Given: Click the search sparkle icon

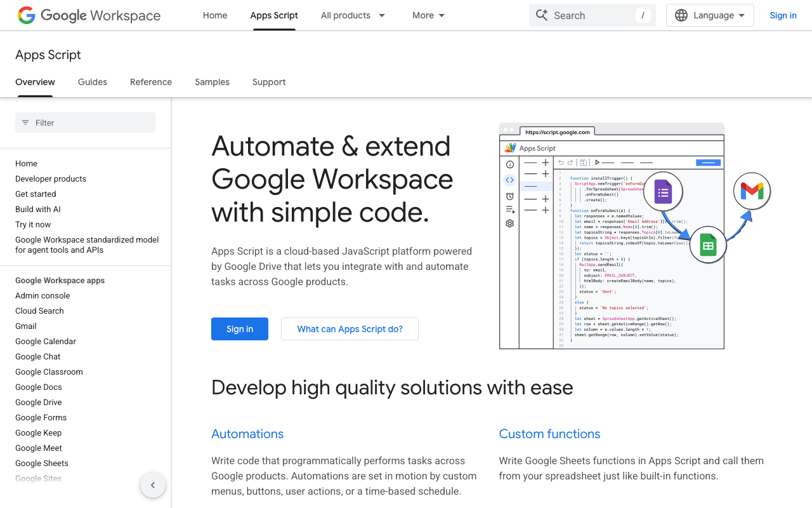Looking at the screenshot, I should (x=542, y=15).
